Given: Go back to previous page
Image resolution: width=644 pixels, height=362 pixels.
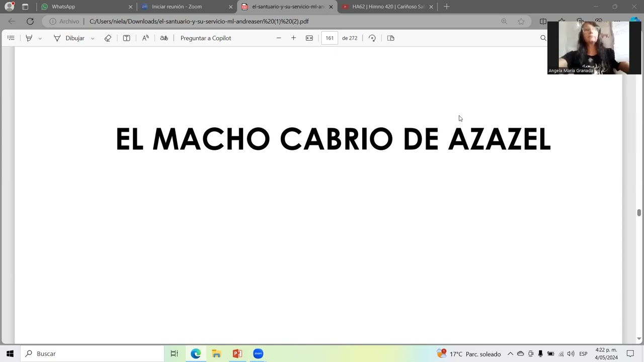Looking at the screenshot, I should (12, 21).
